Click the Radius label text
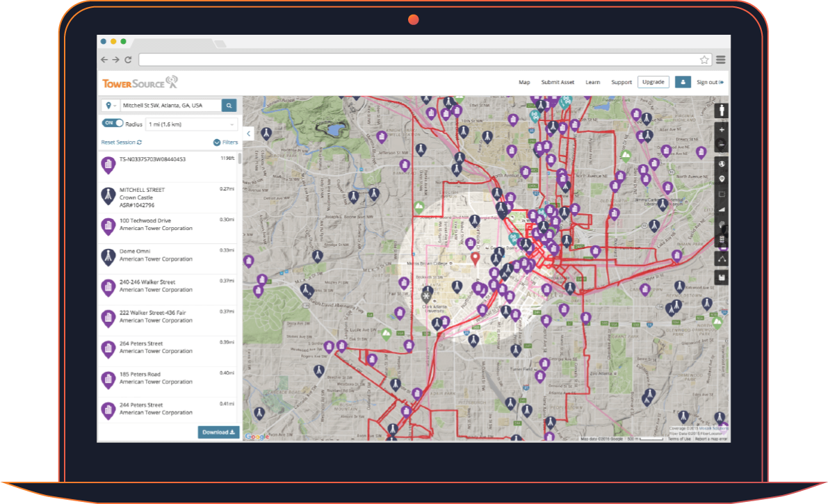The height and width of the screenshot is (504, 828). click(x=133, y=124)
